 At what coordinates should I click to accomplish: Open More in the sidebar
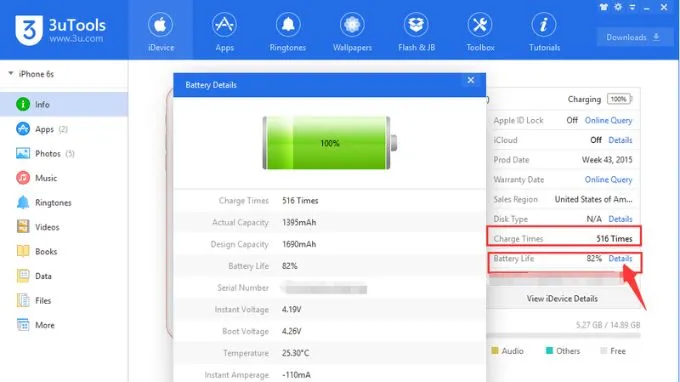[64, 325]
